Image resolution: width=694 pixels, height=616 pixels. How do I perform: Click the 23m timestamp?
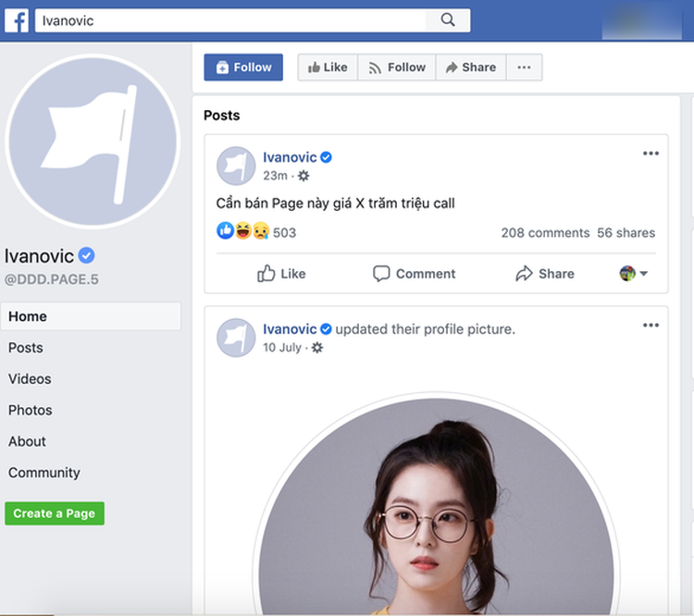click(276, 176)
